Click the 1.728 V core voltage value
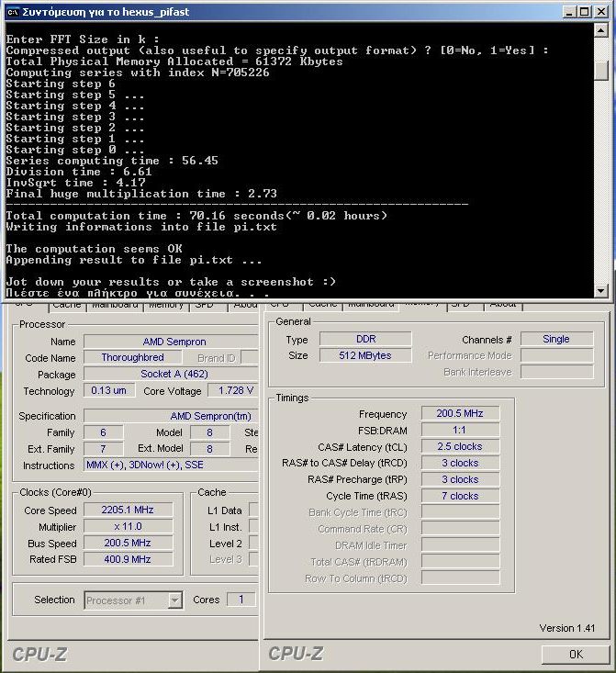616x673 pixels. pyautogui.click(x=233, y=390)
